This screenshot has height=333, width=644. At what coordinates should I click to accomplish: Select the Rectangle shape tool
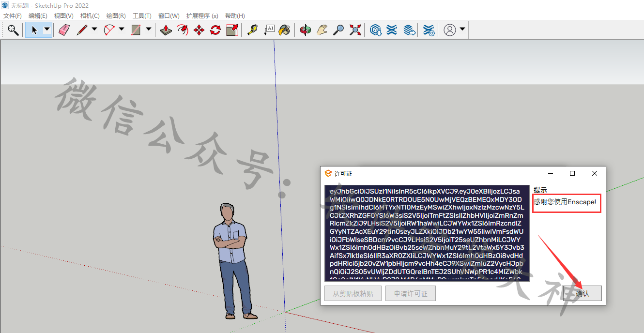(136, 30)
